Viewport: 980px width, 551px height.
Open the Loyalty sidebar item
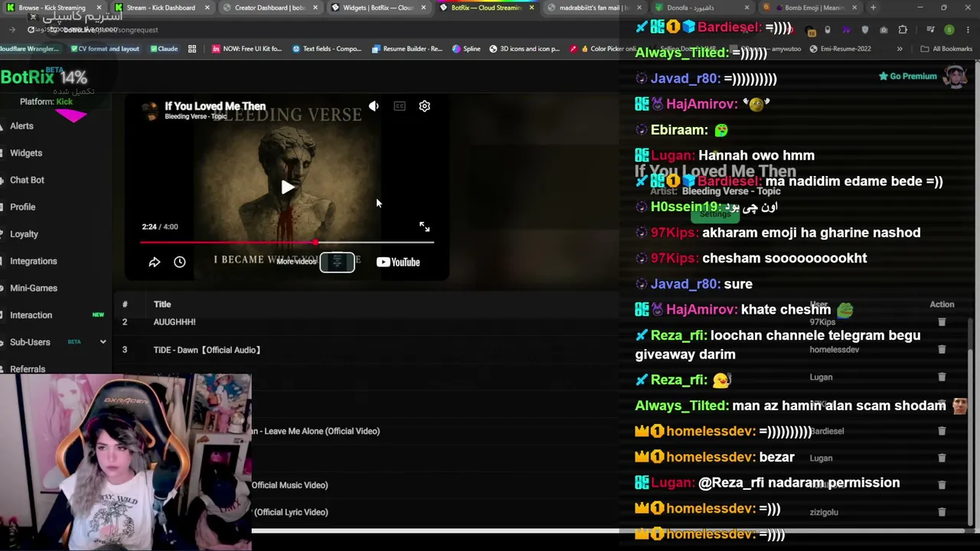[24, 234]
